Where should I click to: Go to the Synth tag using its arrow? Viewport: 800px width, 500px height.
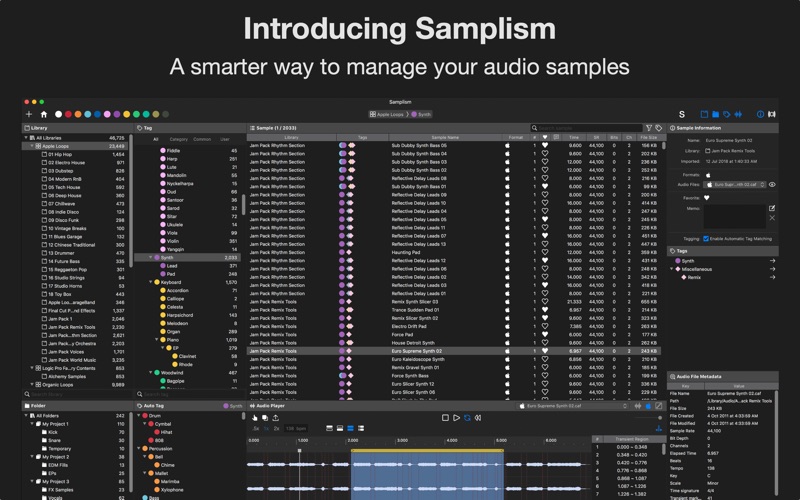tap(772, 261)
